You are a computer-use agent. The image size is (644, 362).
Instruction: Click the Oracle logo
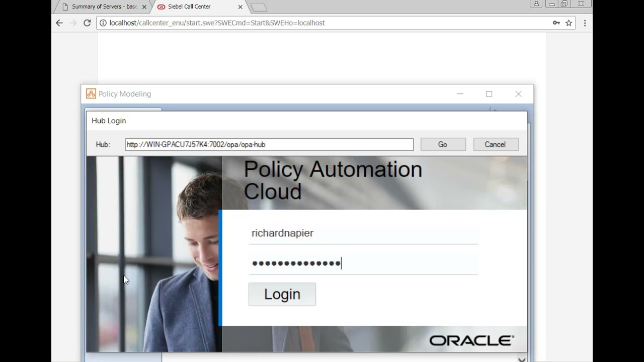tap(471, 340)
